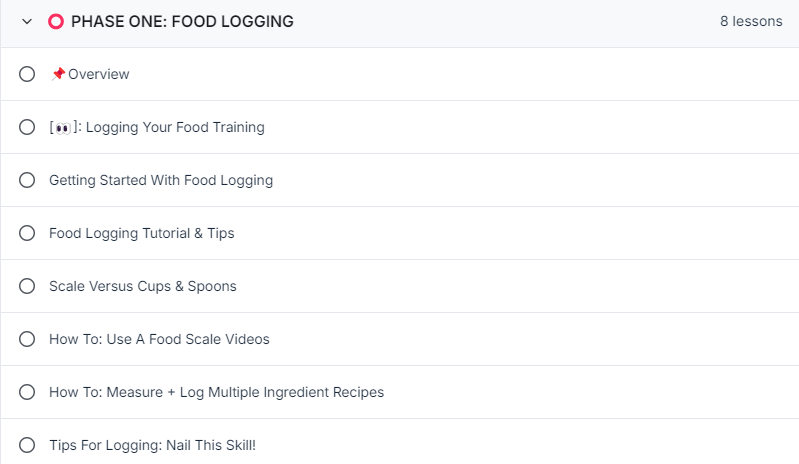Viewport: 799px width, 464px height.
Task: Click the pushpin icon beside Overview
Action: (58, 74)
